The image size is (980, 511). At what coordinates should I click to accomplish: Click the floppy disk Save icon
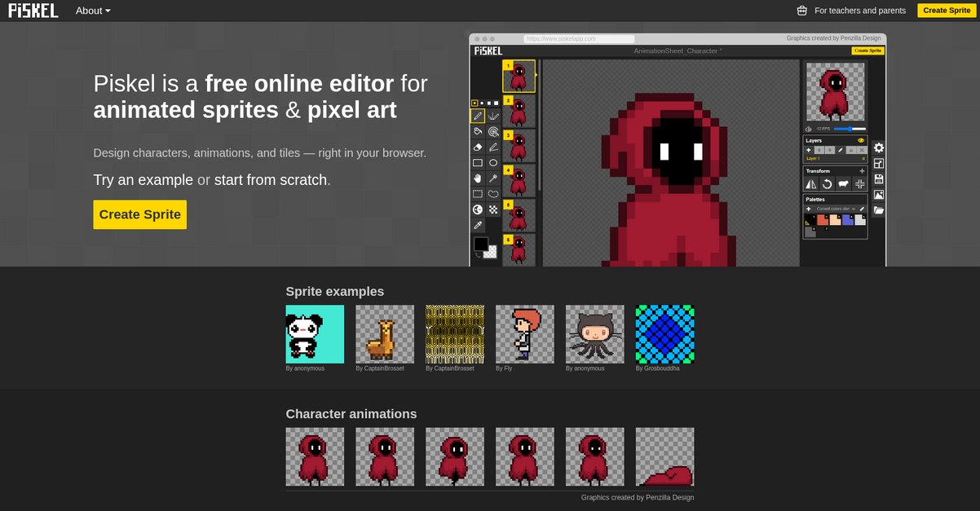click(878, 178)
